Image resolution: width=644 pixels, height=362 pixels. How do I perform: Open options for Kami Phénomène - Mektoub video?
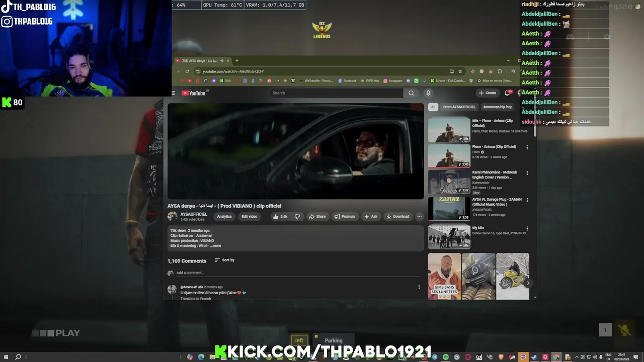click(x=527, y=173)
